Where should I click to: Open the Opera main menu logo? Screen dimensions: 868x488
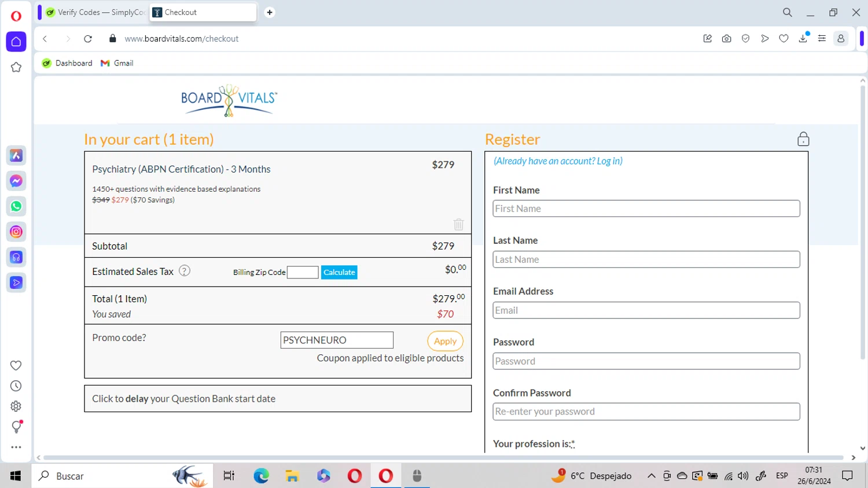point(16,16)
